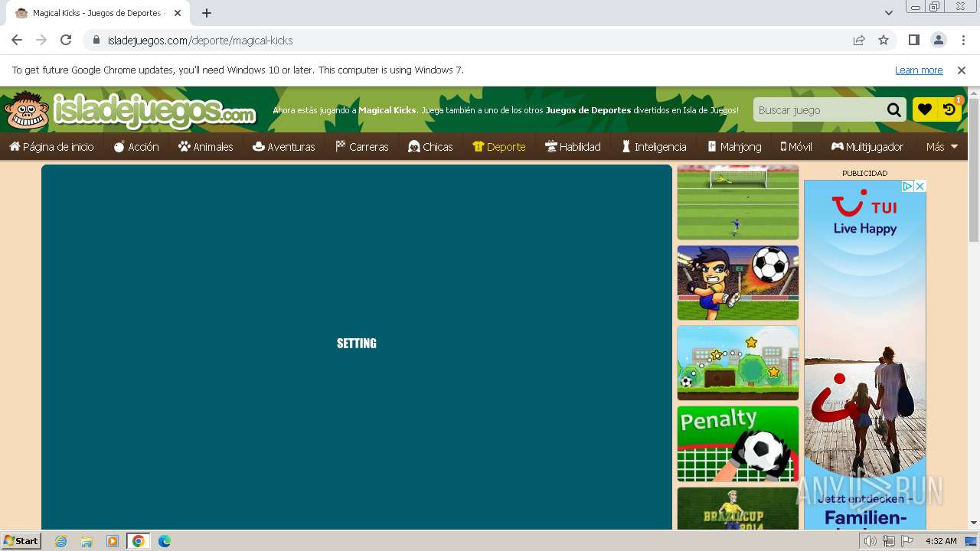Click the SETTING text in game
The image size is (980, 551).
(357, 344)
